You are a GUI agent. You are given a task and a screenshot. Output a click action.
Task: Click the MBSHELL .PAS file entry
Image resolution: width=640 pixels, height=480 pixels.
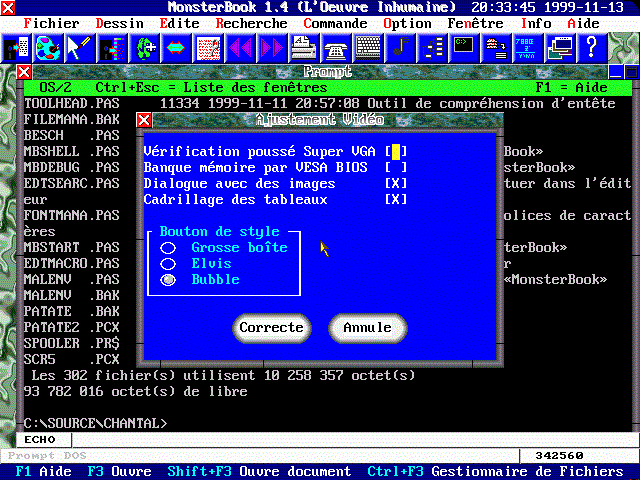tap(72, 152)
